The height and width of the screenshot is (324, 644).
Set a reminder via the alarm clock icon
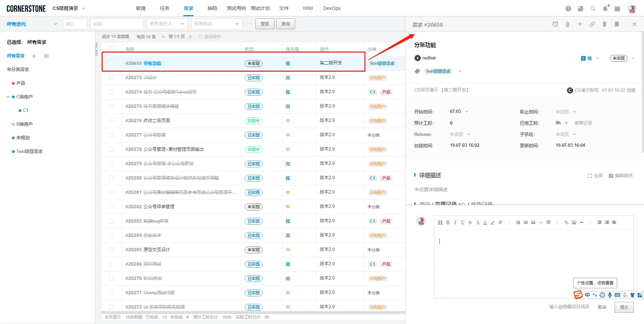coord(555,24)
